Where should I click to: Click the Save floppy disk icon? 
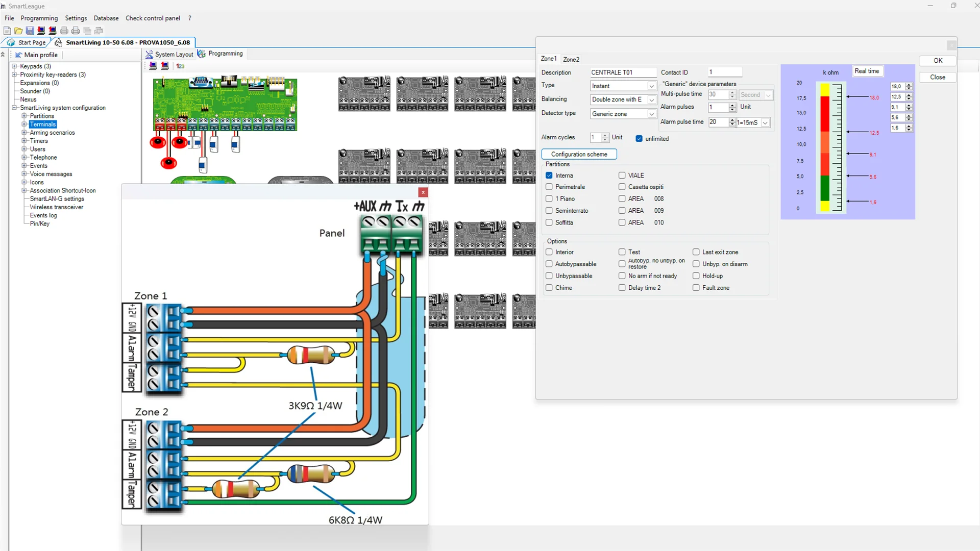pyautogui.click(x=30, y=31)
